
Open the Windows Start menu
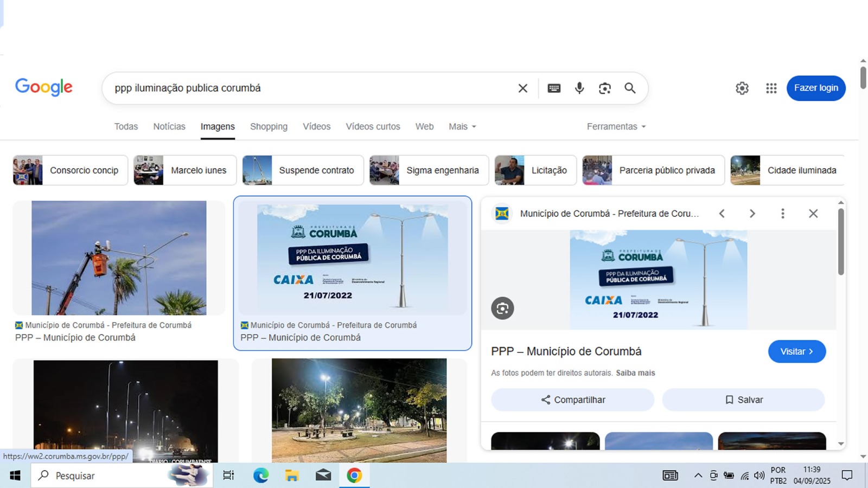tap(15, 476)
